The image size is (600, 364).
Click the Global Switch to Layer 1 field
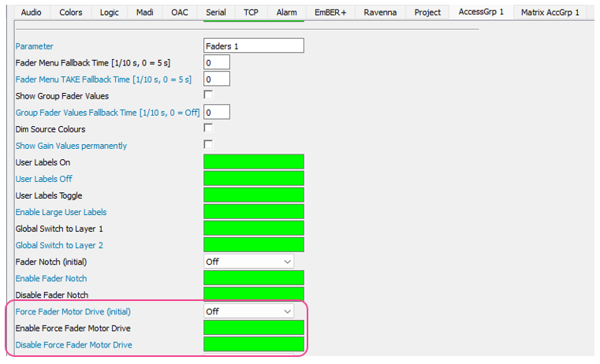click(253, 228)
